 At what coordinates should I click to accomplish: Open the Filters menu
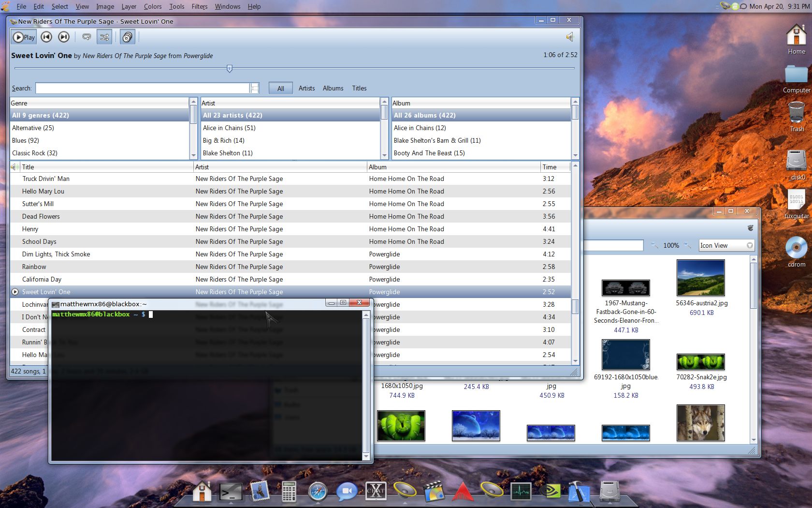click(x=199, y=6)
